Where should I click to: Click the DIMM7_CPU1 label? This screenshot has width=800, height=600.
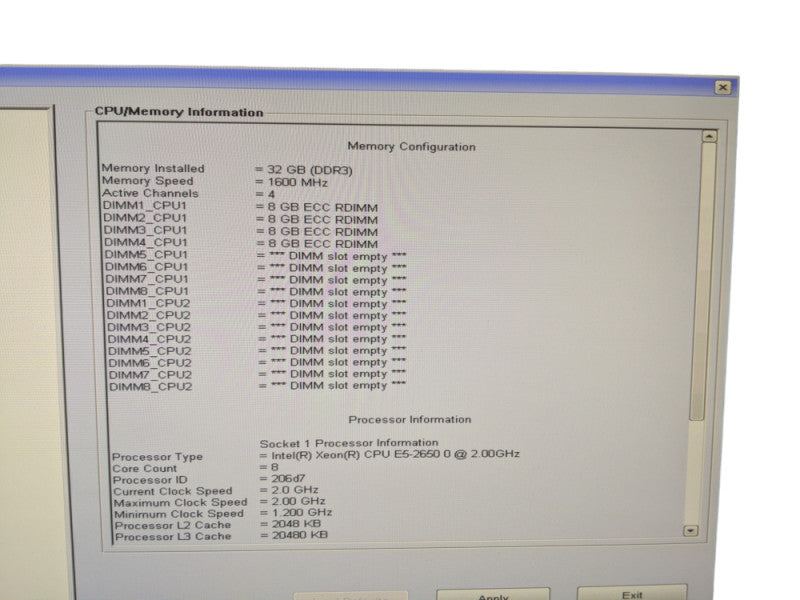tap(147, 279)
